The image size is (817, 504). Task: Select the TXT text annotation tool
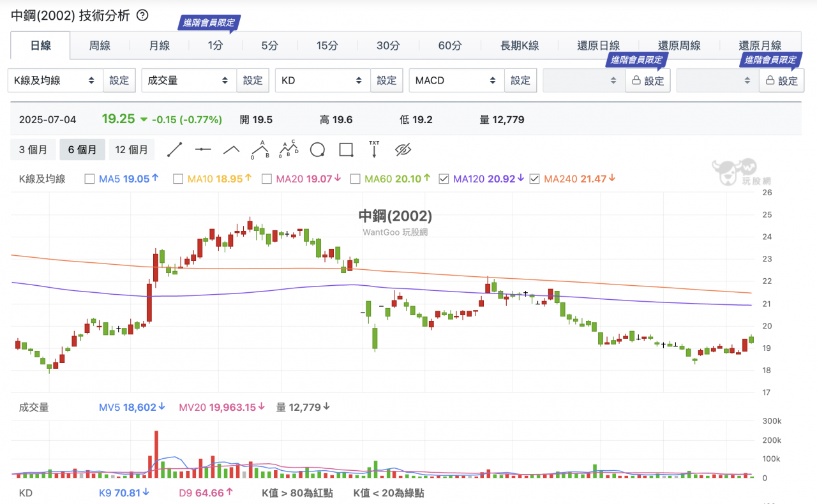(374, 150)
